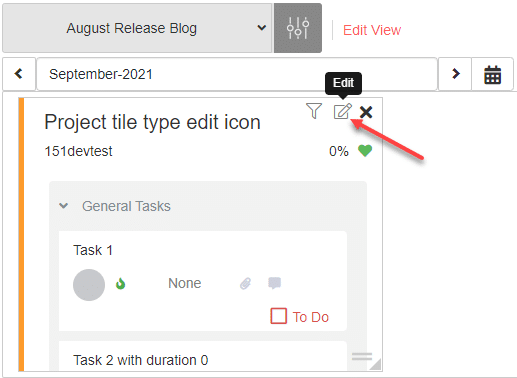Click the Task 1 assignee avatar circle
517x378 pixels.
(89, 285)
